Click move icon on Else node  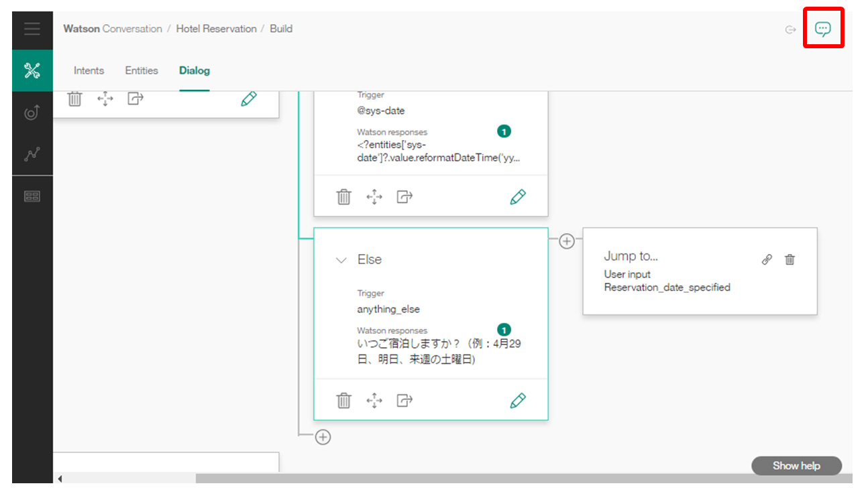point(374,401)
